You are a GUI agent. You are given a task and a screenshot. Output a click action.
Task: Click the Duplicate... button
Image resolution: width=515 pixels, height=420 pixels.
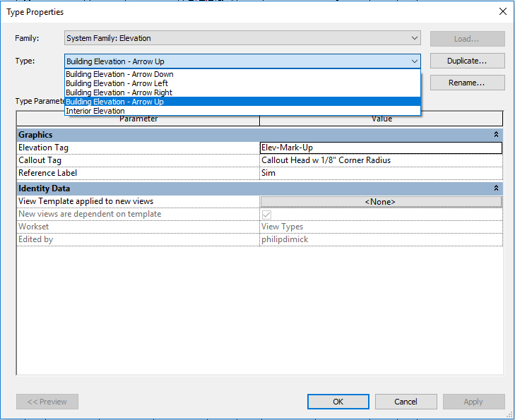point(468,61)
